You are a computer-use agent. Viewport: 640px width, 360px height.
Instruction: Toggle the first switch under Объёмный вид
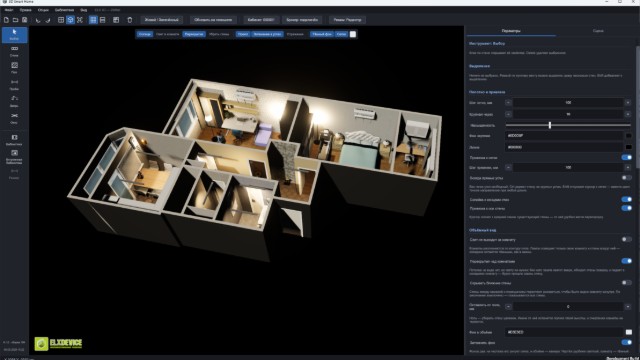[626, 240]
